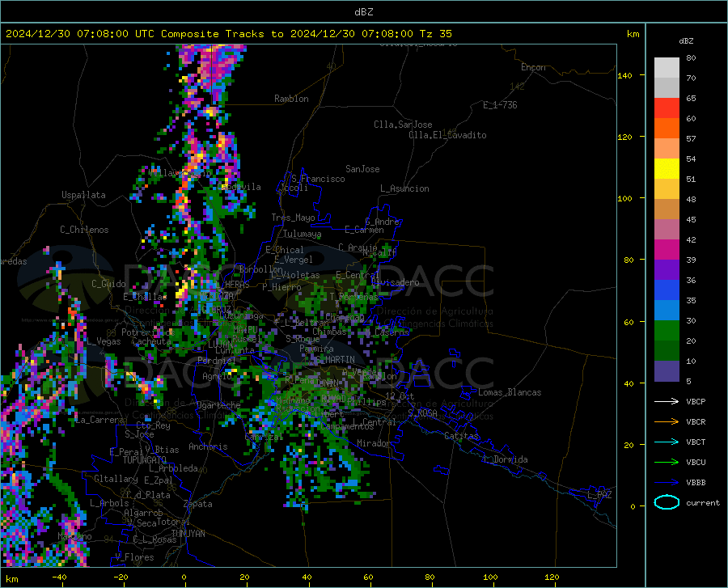Click the cyan 'current' ellipse legend icon
Screen dimensions: 728x588
[x=667, y=502]
